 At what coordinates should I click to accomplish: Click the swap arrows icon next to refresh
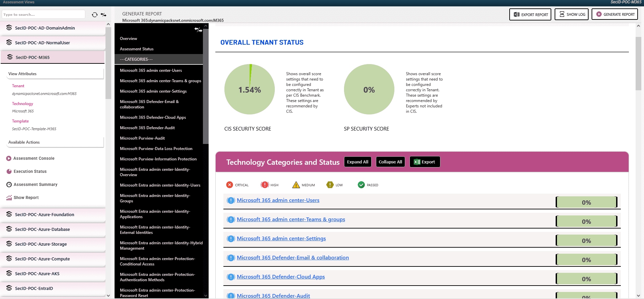(103, 15)
